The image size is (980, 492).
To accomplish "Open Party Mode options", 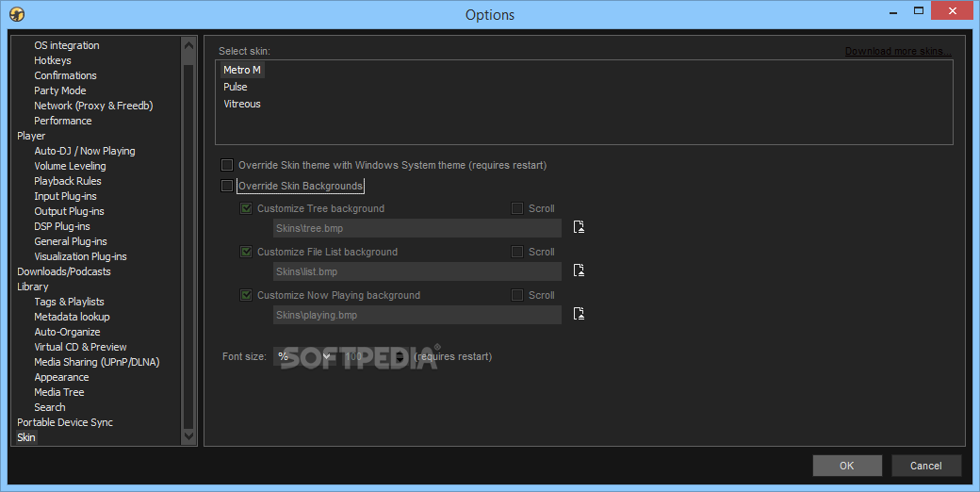I will click(60, 90).
